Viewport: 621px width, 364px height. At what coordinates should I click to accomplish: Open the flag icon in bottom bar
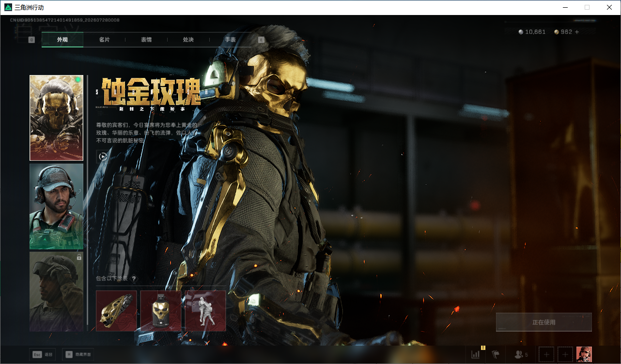click(496, 354)
